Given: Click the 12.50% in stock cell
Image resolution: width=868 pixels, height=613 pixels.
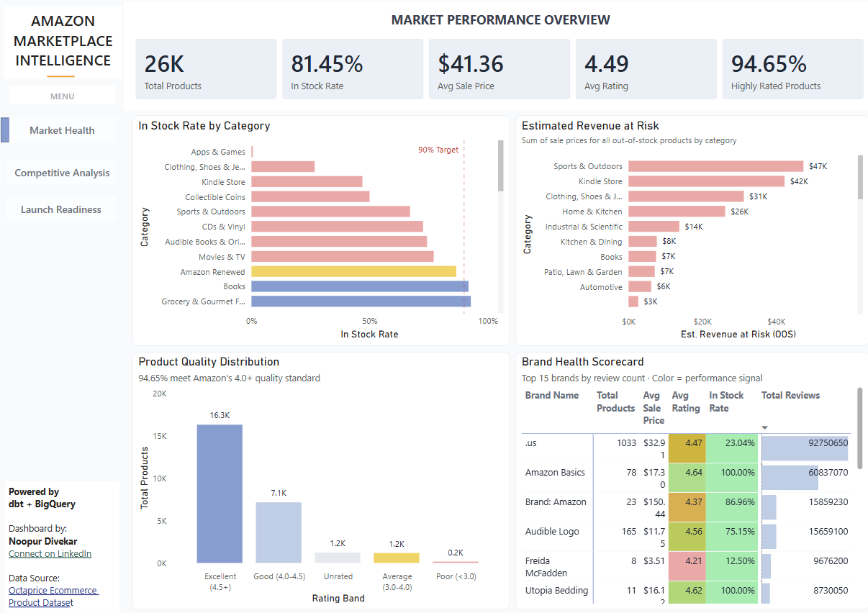Looking at the screenshot, I should pos(732,566).
